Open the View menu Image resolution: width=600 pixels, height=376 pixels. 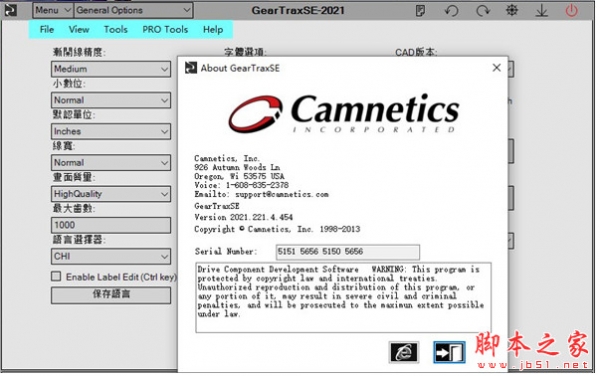click(x=79, y=29)
